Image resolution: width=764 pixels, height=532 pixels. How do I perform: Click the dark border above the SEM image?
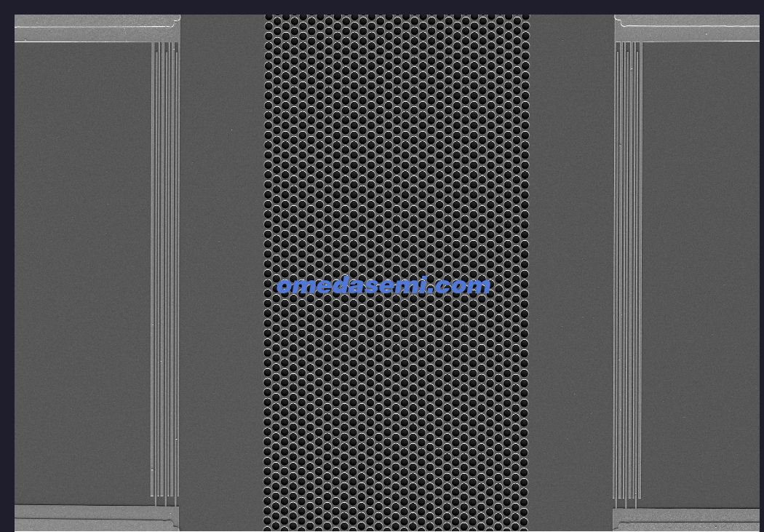[x=382, y=7]
